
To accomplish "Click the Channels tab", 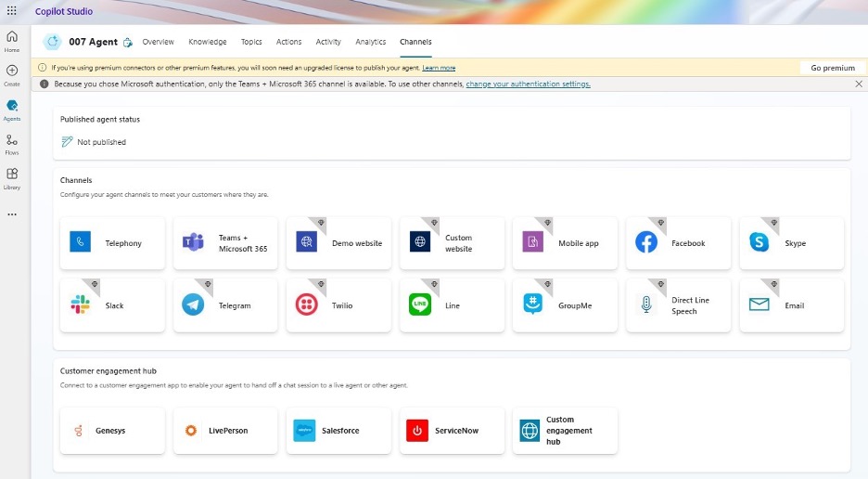I will tap(415, 42).
